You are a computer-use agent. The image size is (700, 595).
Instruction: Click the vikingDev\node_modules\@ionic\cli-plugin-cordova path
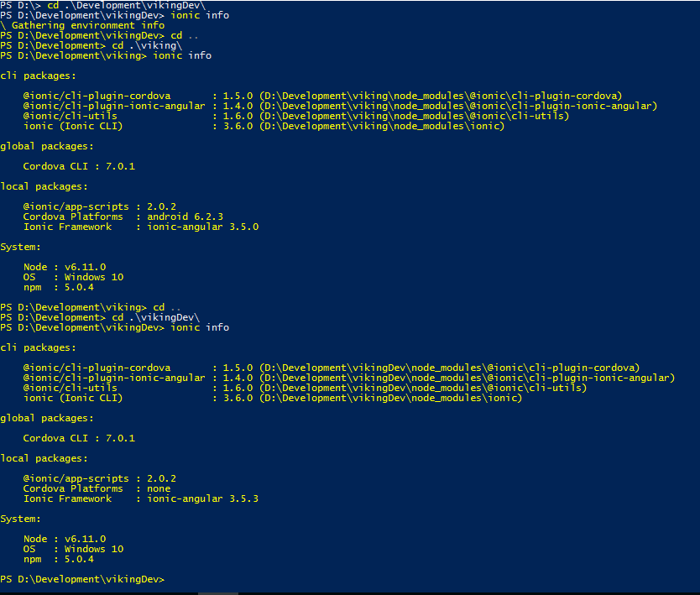pos(449,368)
